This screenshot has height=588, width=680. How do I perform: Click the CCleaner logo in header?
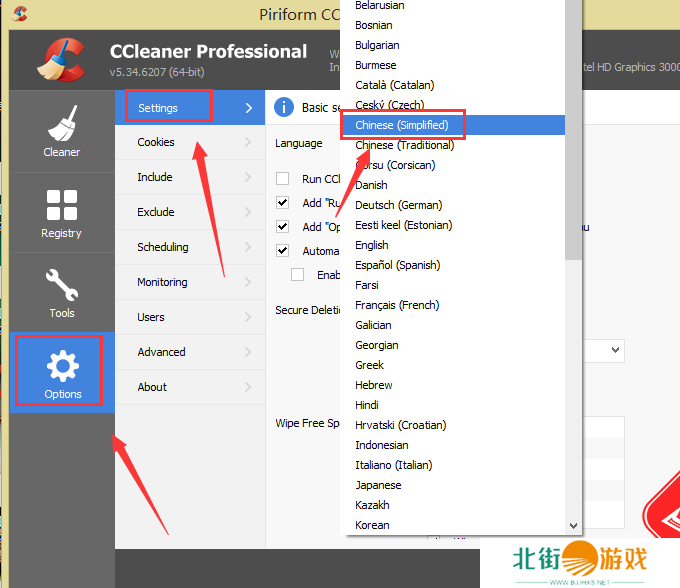60,59
